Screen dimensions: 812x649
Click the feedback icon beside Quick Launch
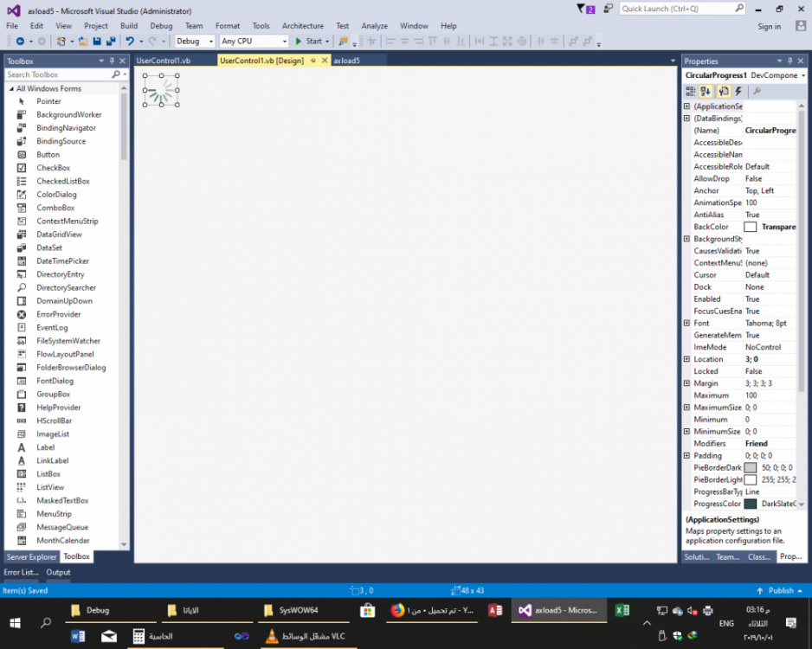click(x=608, y=9)
